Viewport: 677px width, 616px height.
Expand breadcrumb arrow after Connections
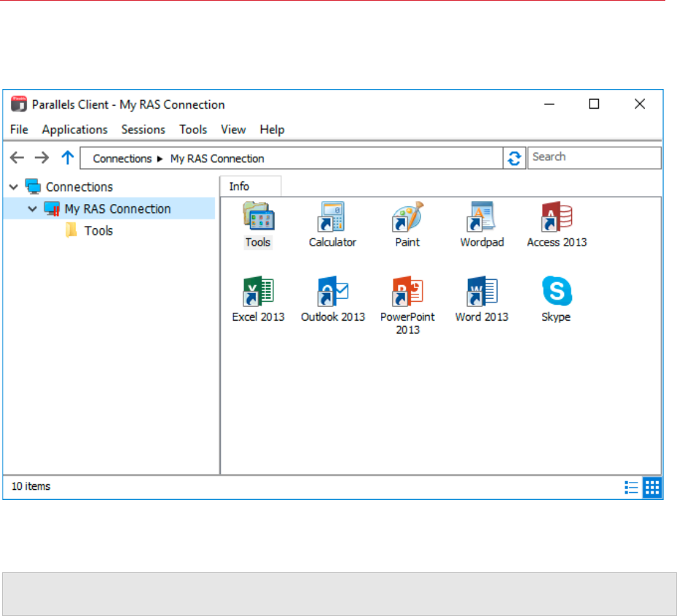coord(160,159)
